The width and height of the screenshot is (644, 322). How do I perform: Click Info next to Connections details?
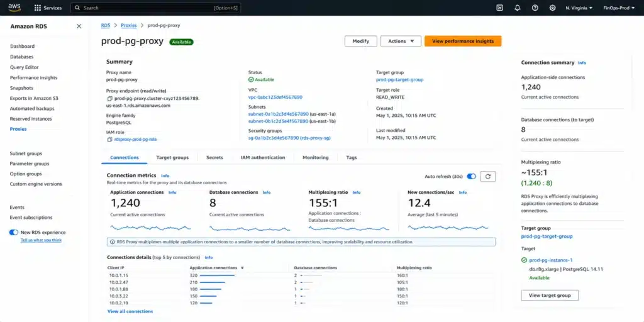click(x=209, y=257)
